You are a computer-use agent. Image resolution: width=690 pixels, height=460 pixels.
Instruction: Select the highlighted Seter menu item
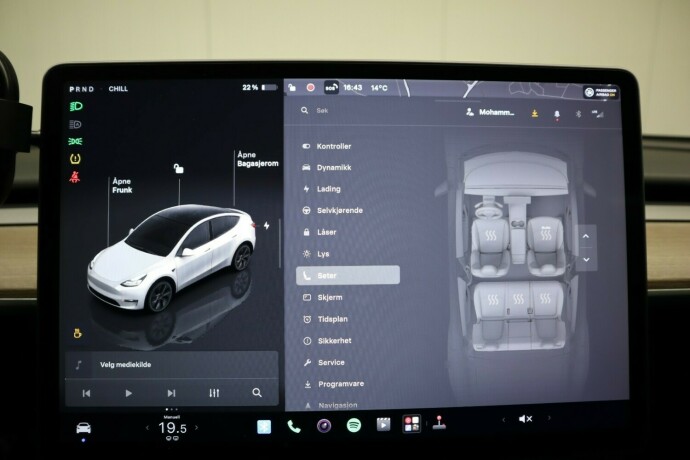click(x=348, y=275)
